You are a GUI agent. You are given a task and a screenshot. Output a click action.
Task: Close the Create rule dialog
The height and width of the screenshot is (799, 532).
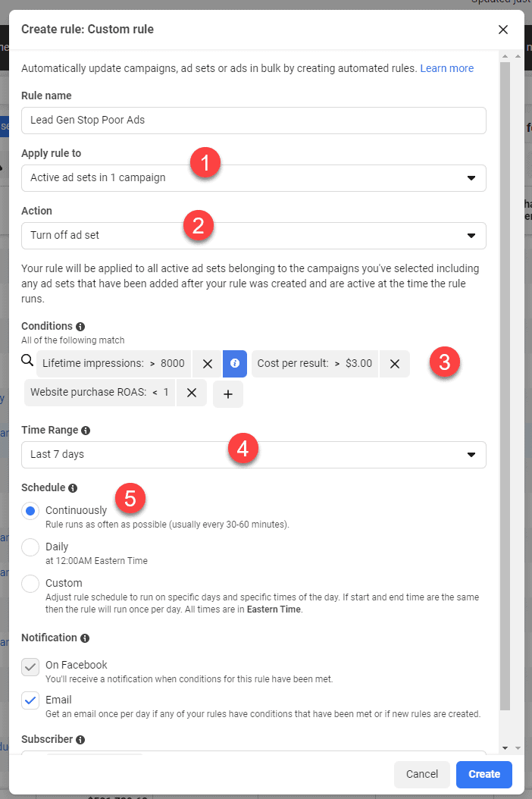click(x=503, y=30)
